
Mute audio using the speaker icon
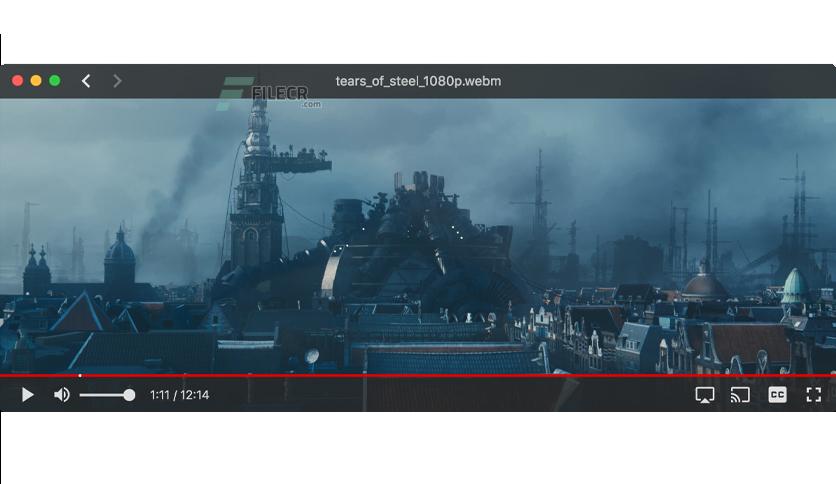(x=62, y=395)
